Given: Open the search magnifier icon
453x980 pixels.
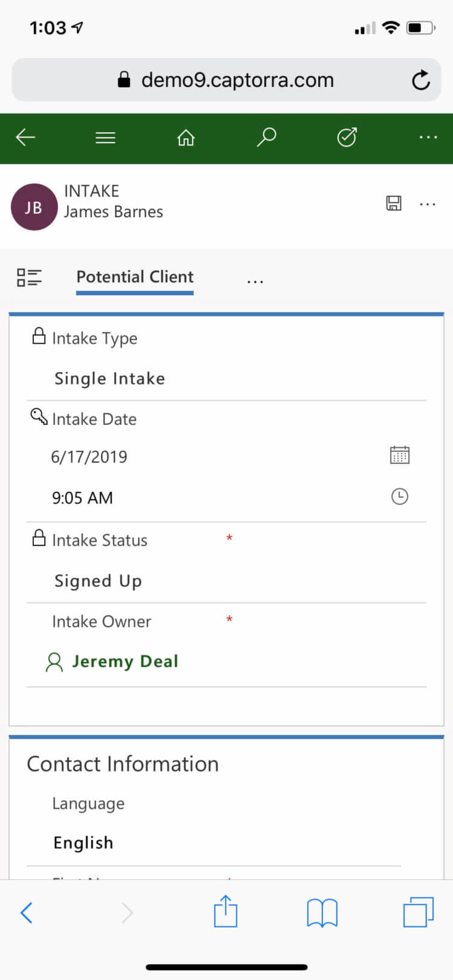Looking at the screenshot, I should 266,138.
